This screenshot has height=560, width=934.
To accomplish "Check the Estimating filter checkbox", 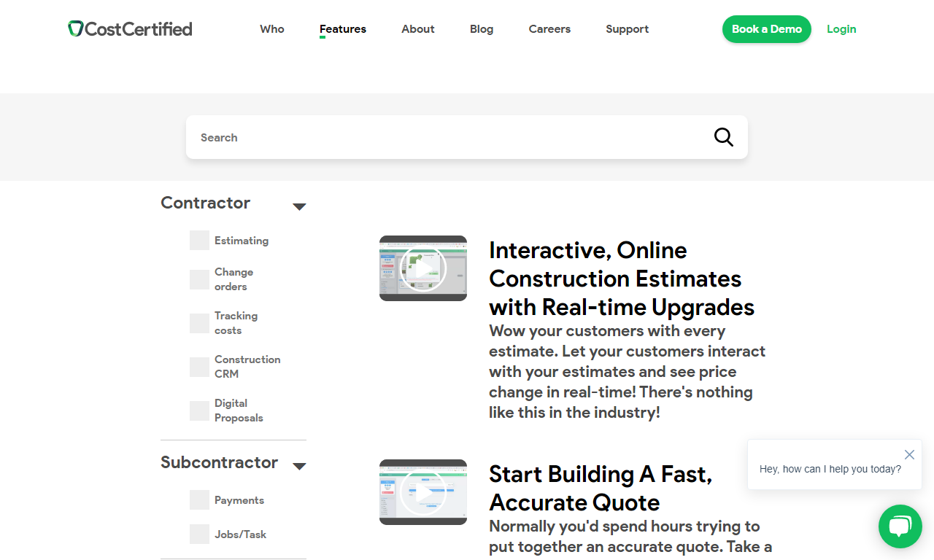I will pyautogui.click(x=199, y=241).
